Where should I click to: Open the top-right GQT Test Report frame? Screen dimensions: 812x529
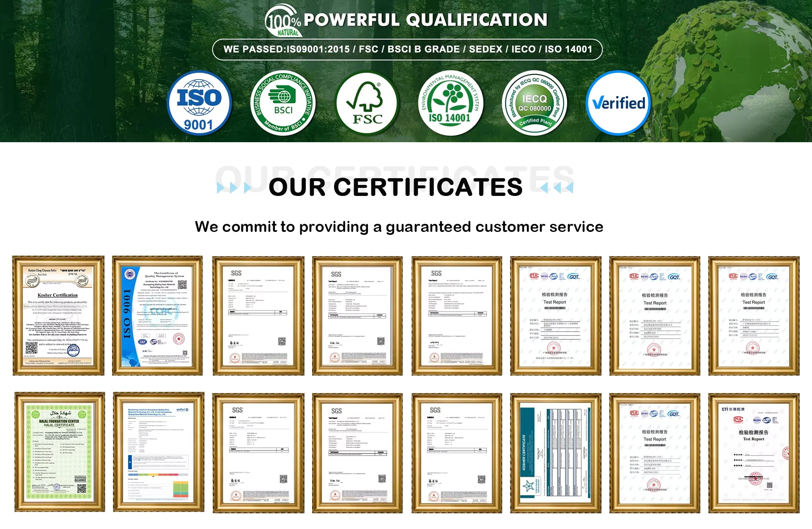point(754,316)
